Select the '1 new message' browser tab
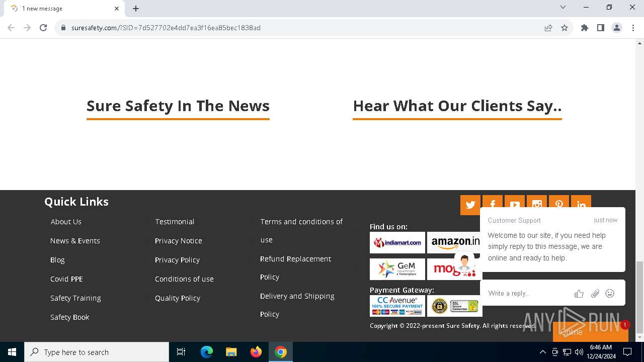This screenshot has width=644, height=362. coord(64,9)
